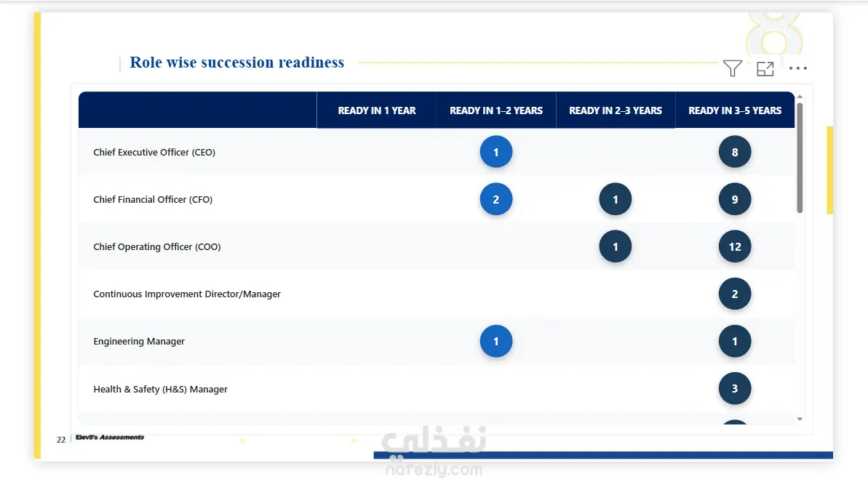
Task: Click COO bubble 1 in 2–3 years
Action: [x=615, y=246]
